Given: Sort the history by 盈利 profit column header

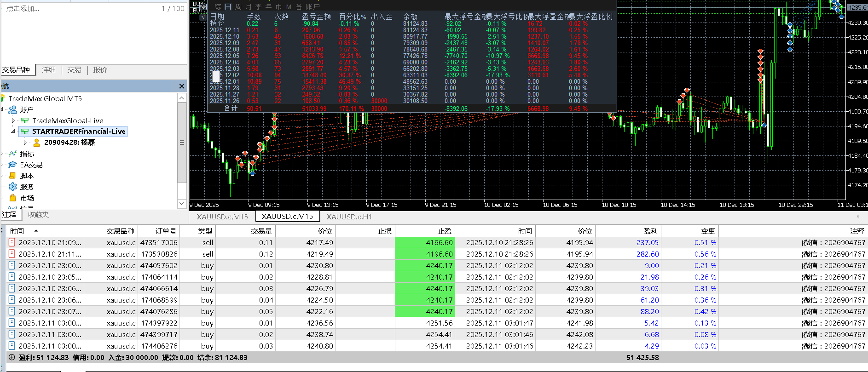Looking at the screenshot, I should [x=650, y=231].
